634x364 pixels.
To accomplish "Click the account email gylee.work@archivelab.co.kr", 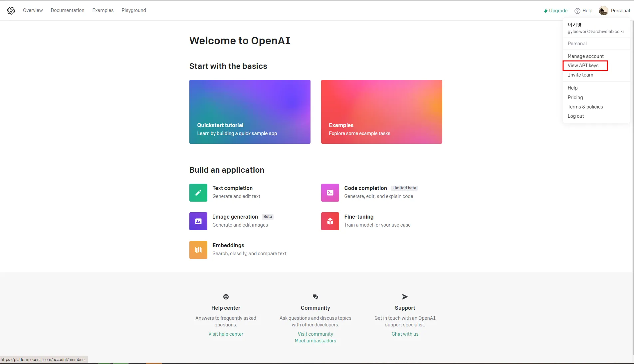I will coord(596,32).
